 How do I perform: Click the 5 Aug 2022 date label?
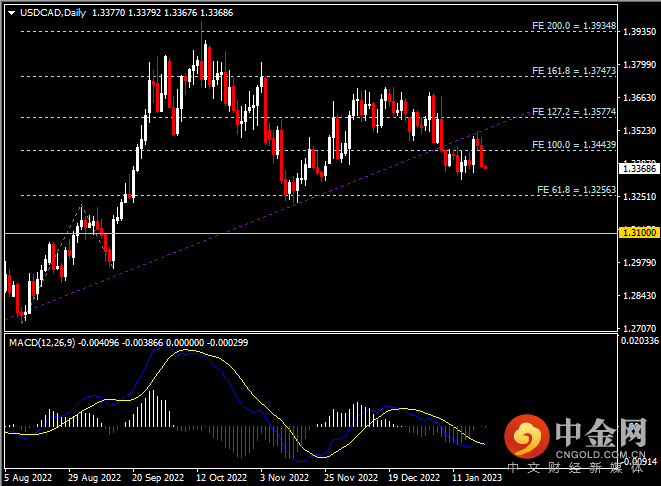(28, 478)
